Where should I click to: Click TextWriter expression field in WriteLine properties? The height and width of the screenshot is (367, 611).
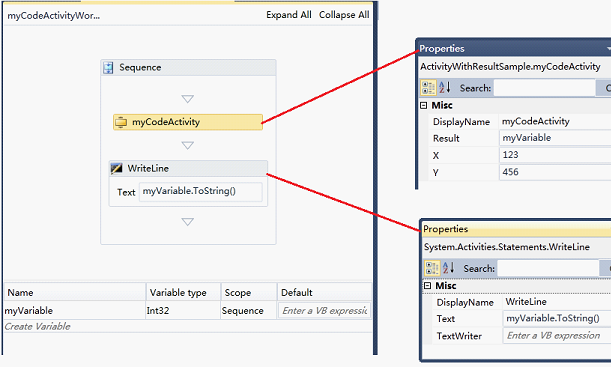(557, 335)
